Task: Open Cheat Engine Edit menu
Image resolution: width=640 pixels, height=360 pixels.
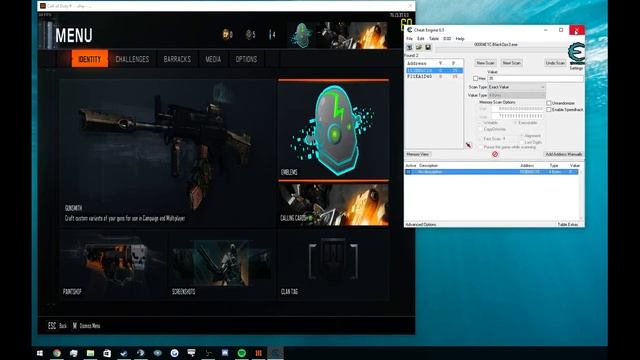Action: click(x=420, y=39)
